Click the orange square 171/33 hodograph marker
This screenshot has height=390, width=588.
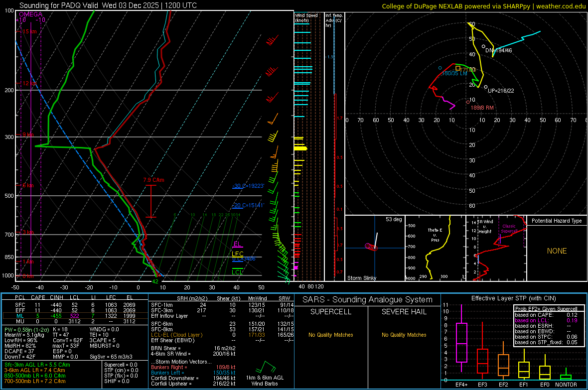point(458,68)
